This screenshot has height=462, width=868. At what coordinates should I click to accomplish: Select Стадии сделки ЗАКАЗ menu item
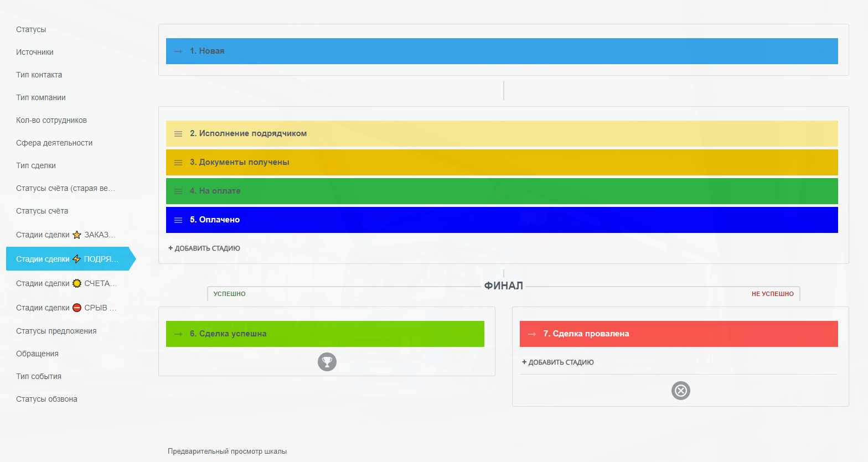[x=65, y=235]
